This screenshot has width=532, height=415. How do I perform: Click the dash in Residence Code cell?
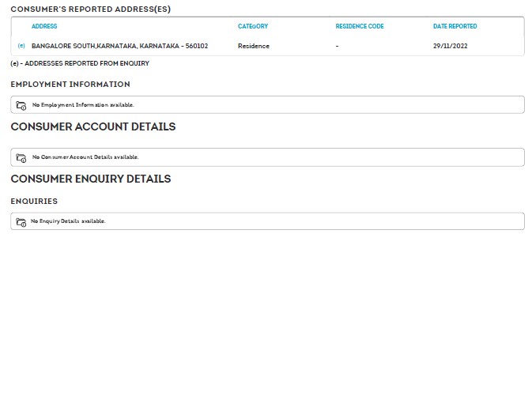338,46
